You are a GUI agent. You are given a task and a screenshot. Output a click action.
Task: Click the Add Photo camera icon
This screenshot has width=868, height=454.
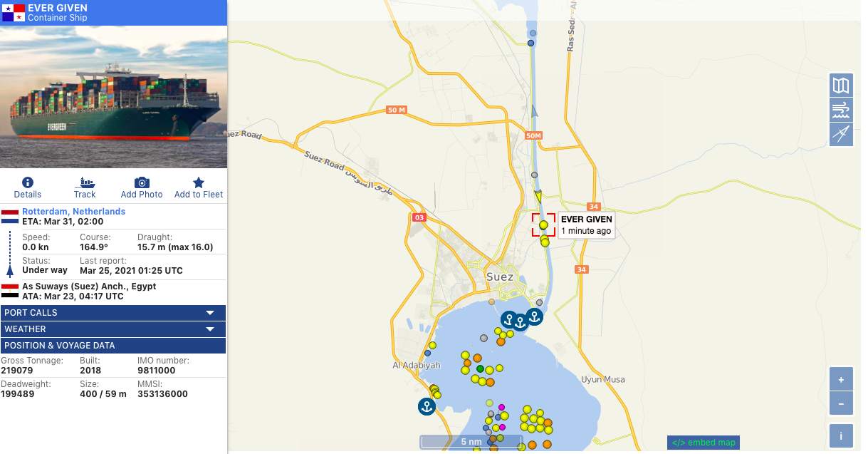pos(142,182)
